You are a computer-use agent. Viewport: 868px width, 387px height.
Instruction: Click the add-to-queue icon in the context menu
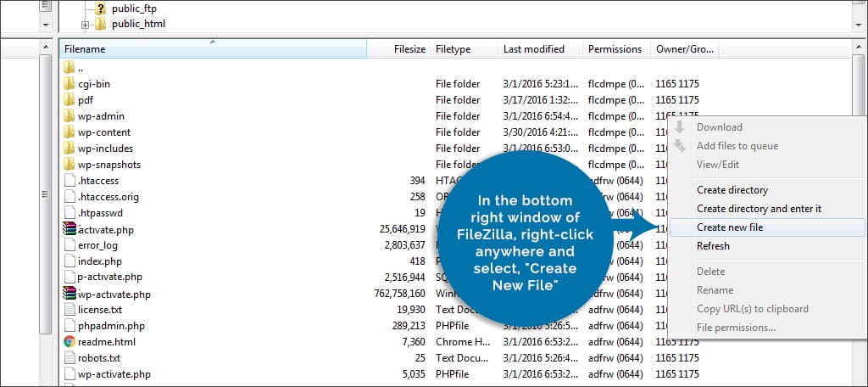[x=680, y=146]
